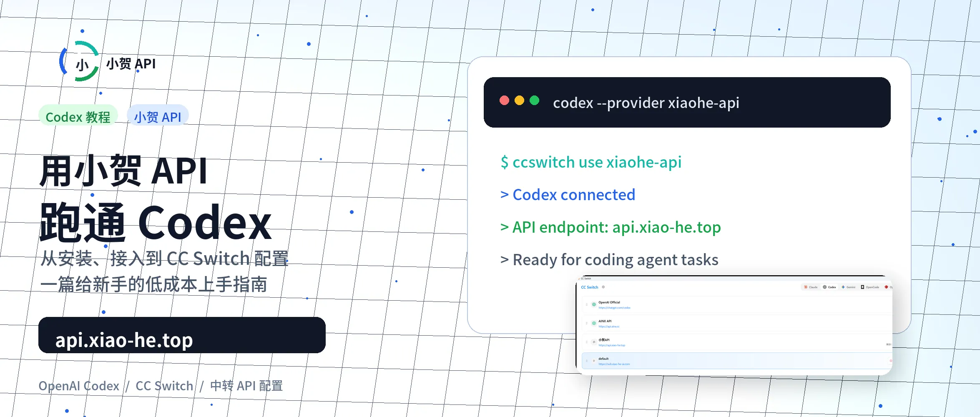This screenshot has height=417, width=980.
Task: Switch to the Claude tab
Action: 811,287
